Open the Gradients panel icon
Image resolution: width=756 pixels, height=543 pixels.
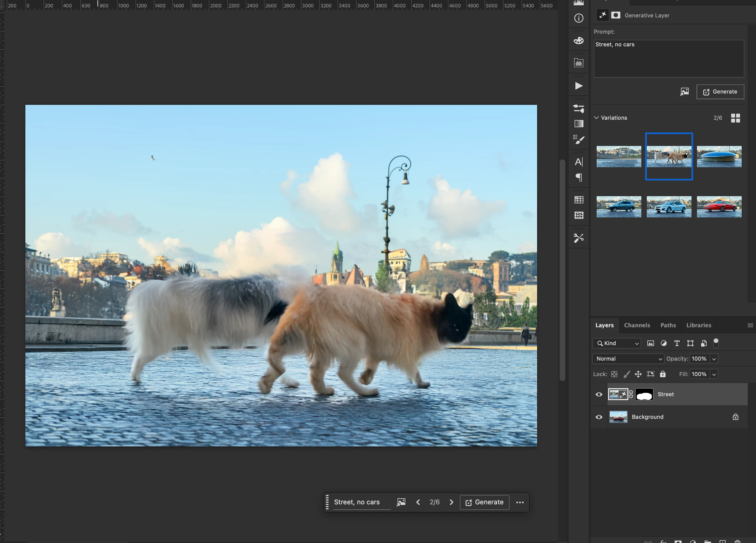[579, 124]
